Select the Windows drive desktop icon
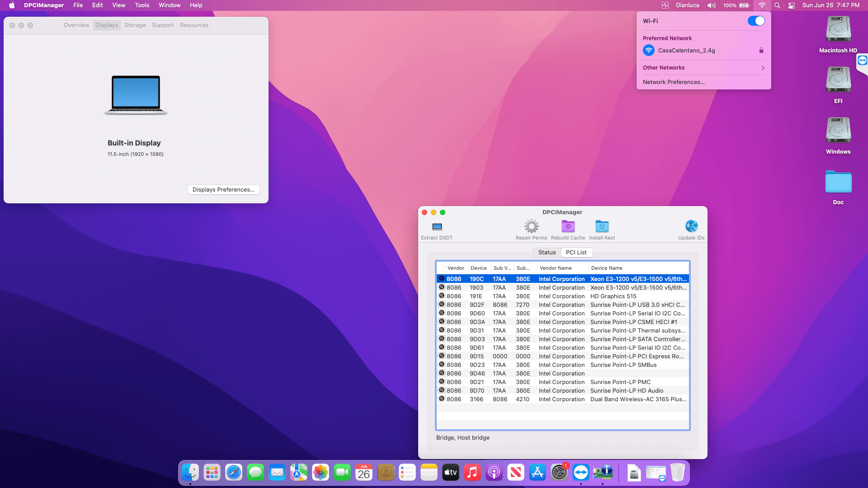 (x=838, y=131)
